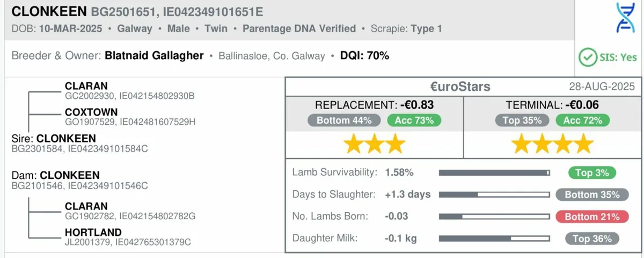Click the SIS checkmark circle icon
Screen dimensions: 644x258
pyautogui.click(x=588, y=57)
